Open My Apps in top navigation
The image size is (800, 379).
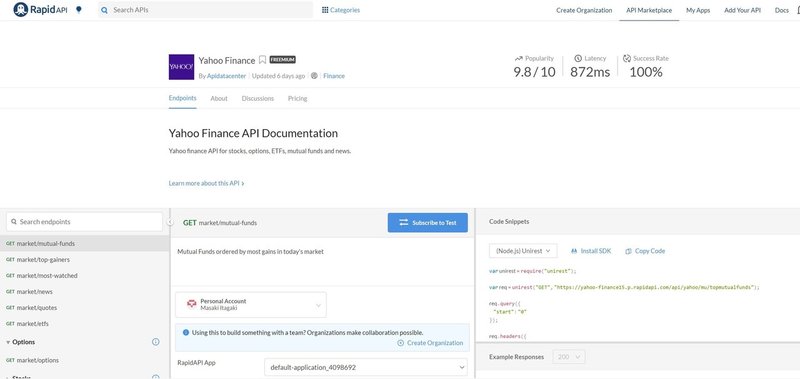pyautogui.click(x=698, y=10)
